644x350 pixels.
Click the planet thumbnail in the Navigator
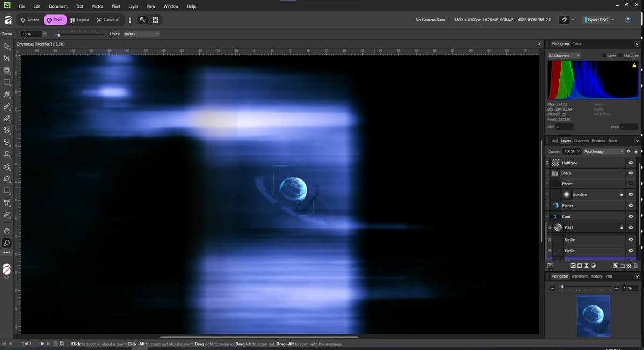(x=593, y=316)
